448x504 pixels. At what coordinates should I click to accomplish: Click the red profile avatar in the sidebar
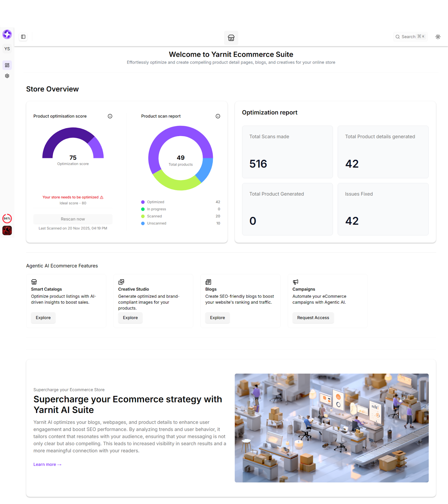(x=7, y=231)
